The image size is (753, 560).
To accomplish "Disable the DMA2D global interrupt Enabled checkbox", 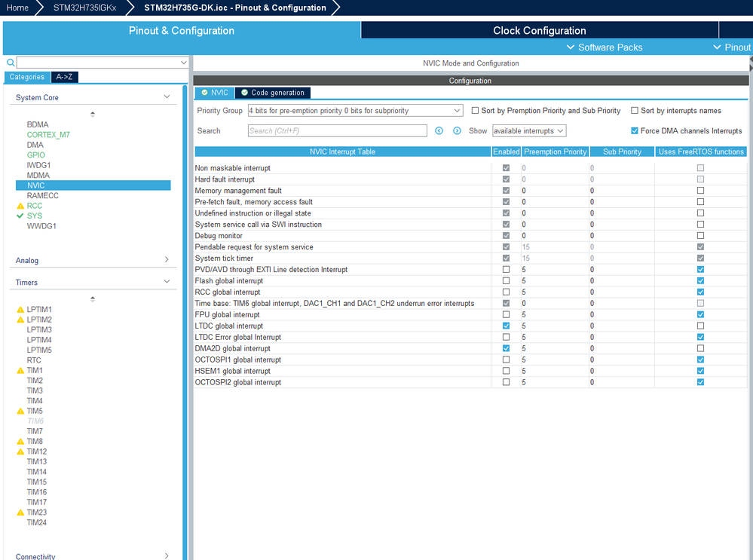I will point(507,348).
